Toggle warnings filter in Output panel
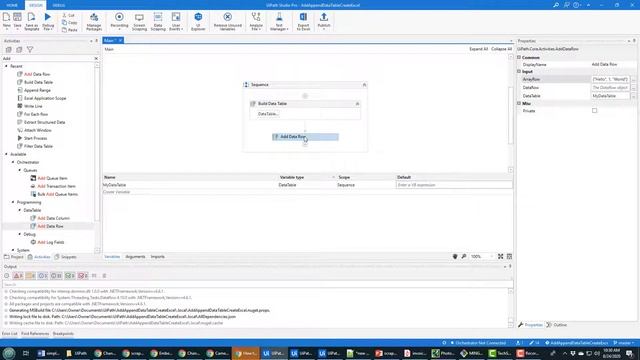640x360 pixels. (x=31, y=276)
